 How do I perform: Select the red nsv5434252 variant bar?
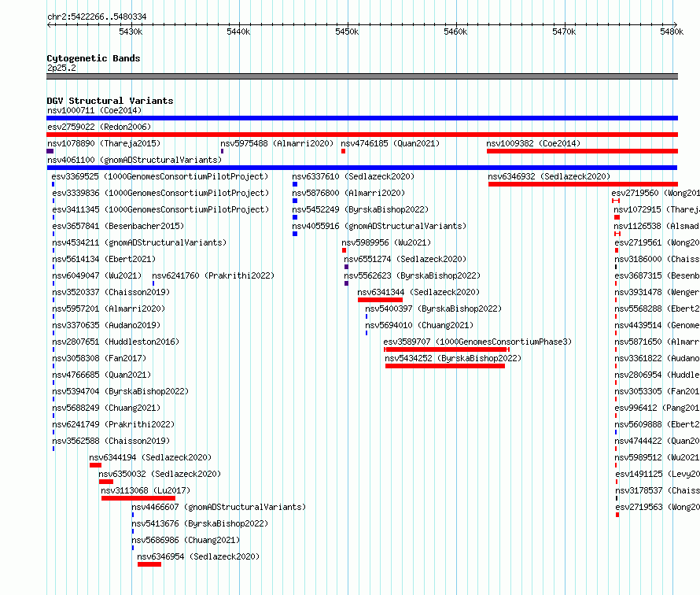(445, 366)
